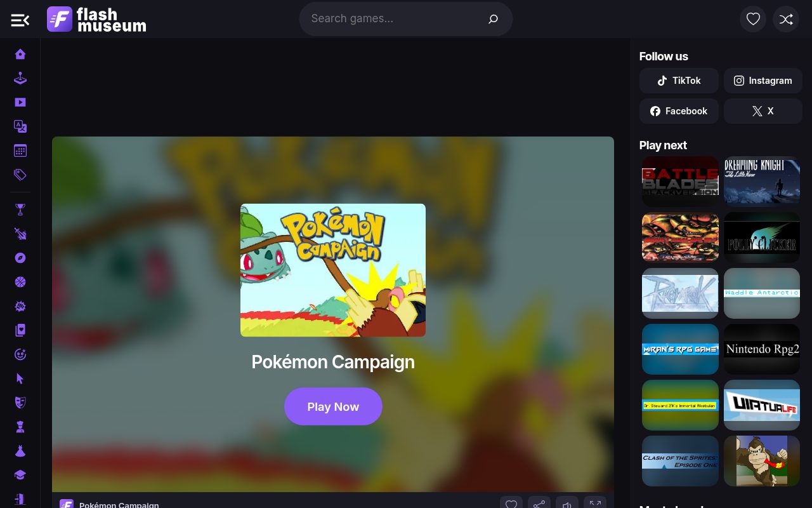Open favorites heart in header
The height and width of the screenshot is (508, 812).
click(753, 19)
